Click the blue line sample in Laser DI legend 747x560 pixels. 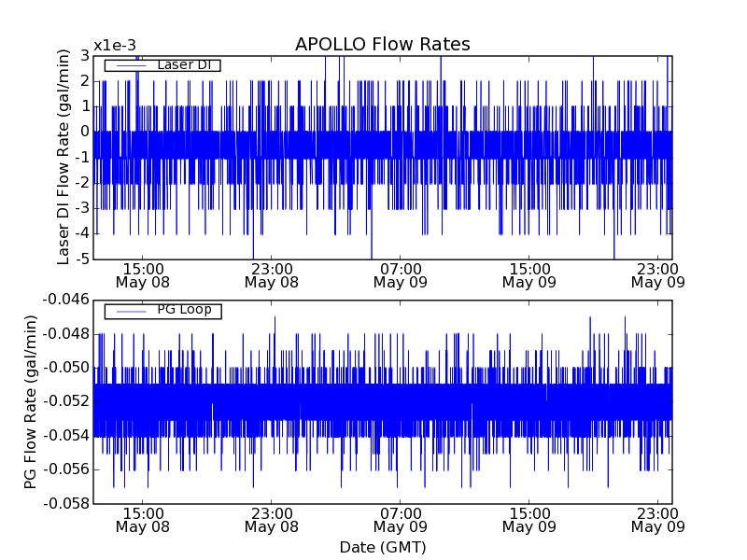coord(131,65)
